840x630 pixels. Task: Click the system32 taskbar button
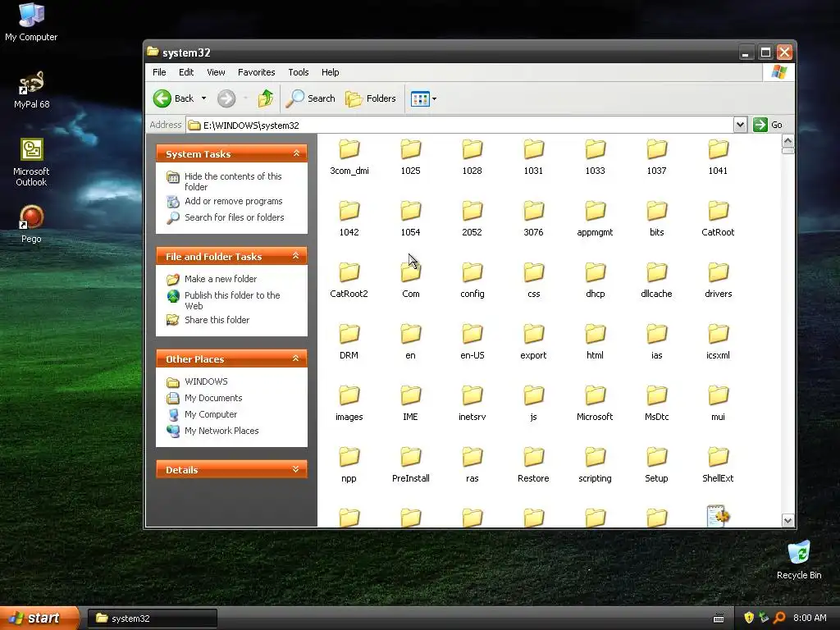(152, 619)
